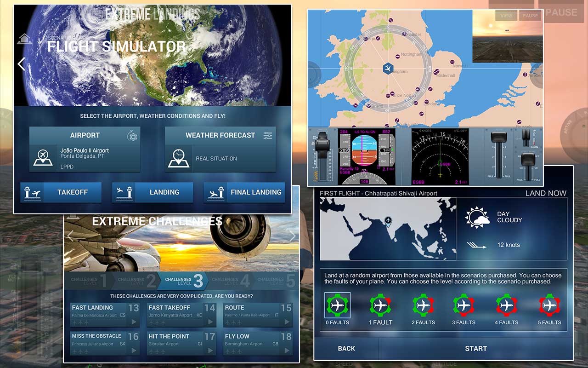Click the landing plane icon on Landing button
This screenshot has width=588, height=368.
pos(124,192)
